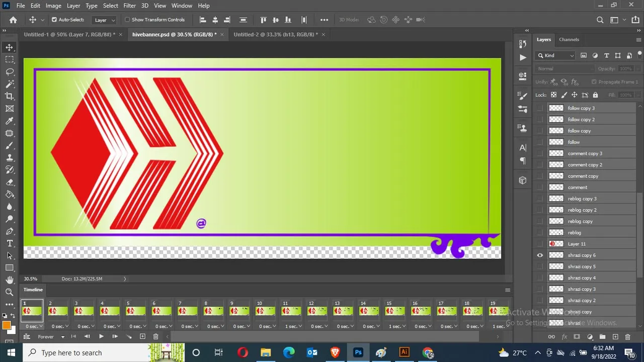Open the Timeline panel menu

(508, 290)
